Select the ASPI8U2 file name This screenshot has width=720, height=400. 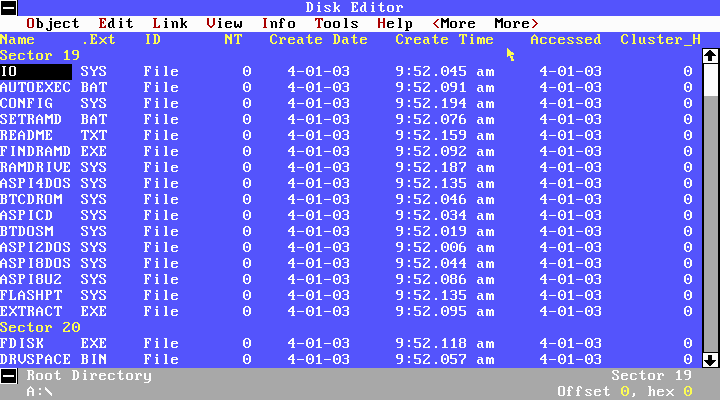pos(31,280)
